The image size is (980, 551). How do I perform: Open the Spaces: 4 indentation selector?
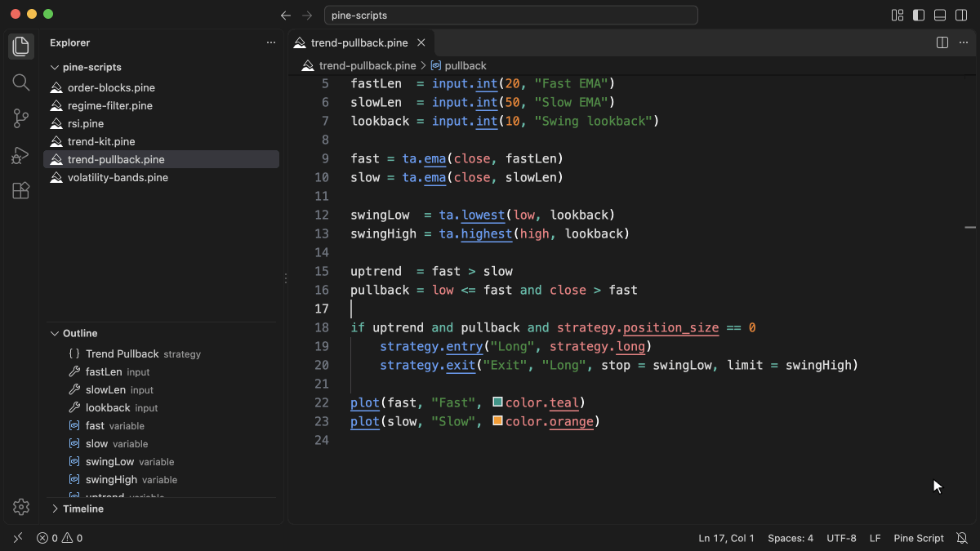pyautogui.click(x=791, y=538)
